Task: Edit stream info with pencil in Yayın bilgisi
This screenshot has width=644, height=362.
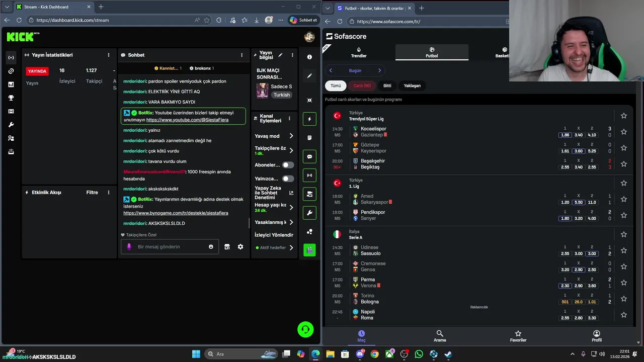Action: 280,55
